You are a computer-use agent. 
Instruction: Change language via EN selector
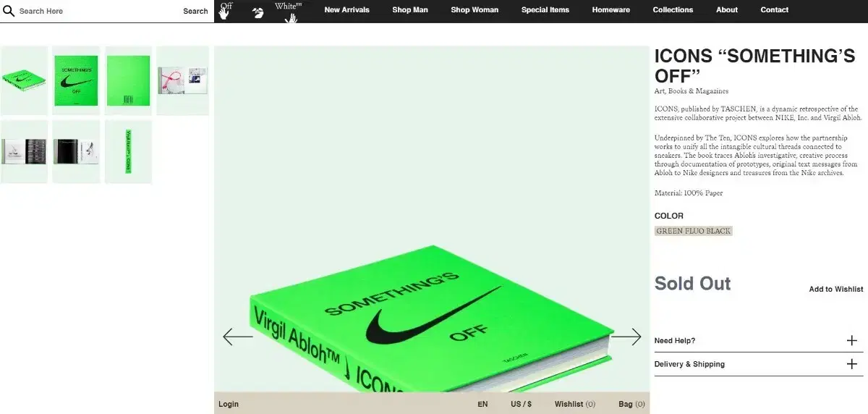click(482, 404)
